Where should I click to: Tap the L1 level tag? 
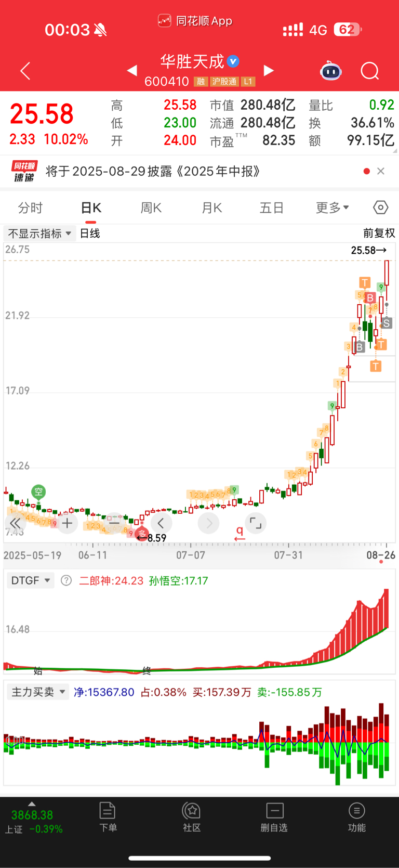click(x=248, y=82)
